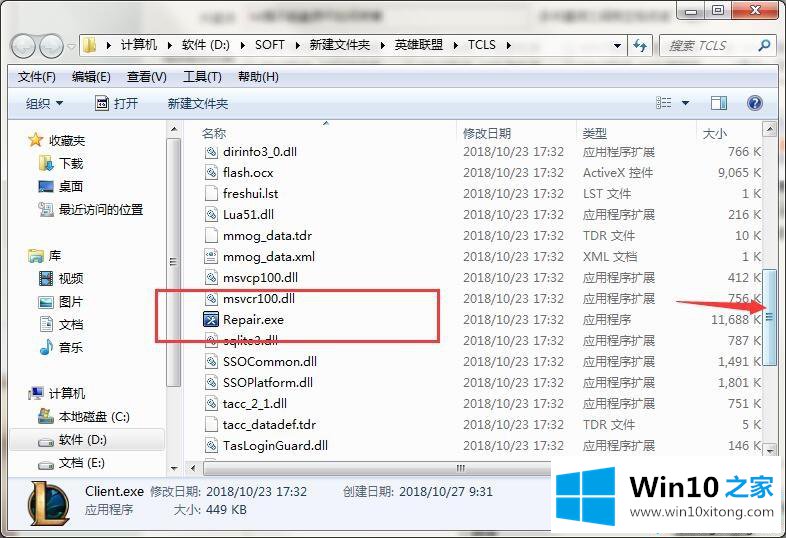Open the 组织 dropdown in the toolbar
The image size is (786, 538).
(44, 104)
